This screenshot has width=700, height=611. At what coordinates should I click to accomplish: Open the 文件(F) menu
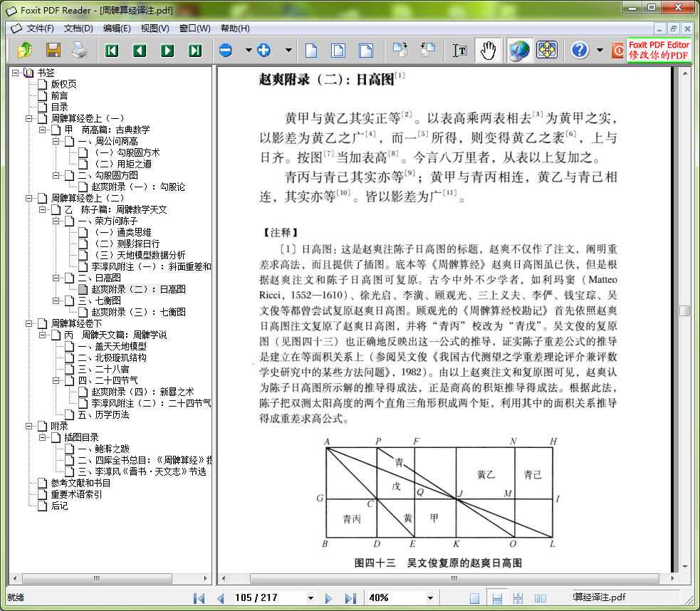click(x=40, y=28)
